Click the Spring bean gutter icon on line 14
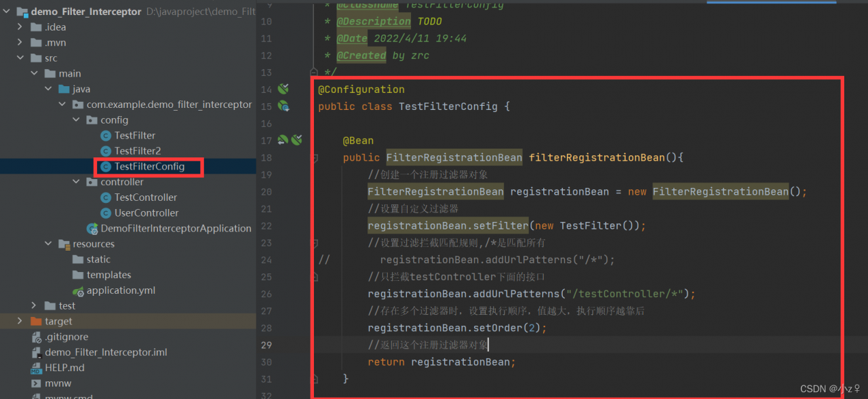 283,89
